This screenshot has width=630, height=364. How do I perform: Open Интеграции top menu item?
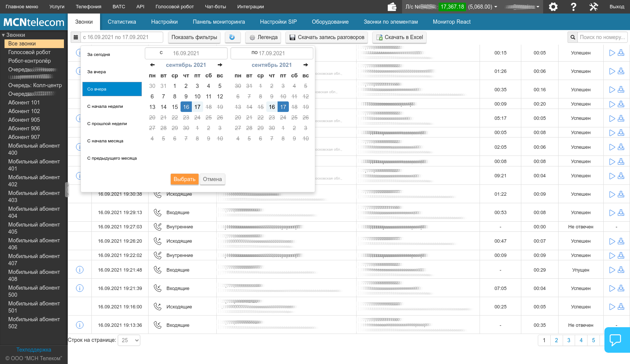[x=250, y=7]
